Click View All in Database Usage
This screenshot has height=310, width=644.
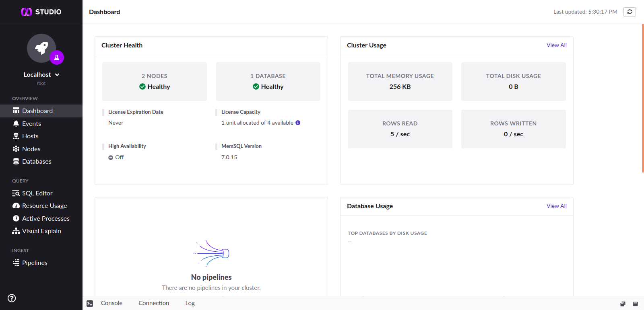556,206
